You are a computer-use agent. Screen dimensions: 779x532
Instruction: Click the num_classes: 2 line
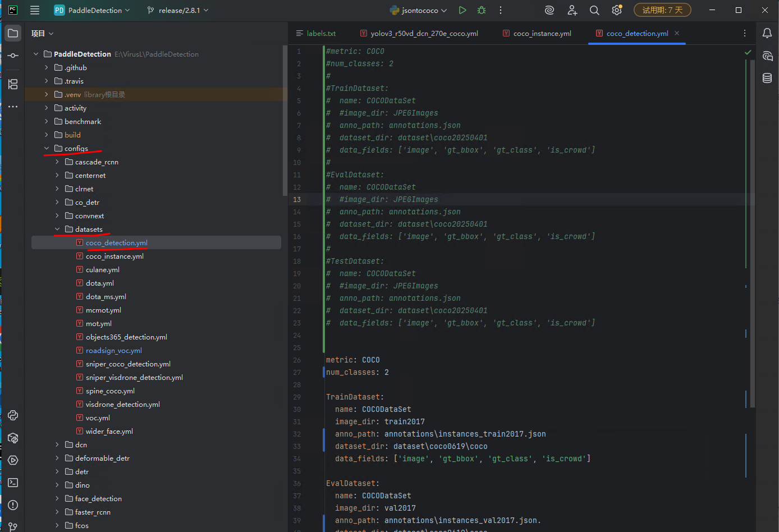358,372
